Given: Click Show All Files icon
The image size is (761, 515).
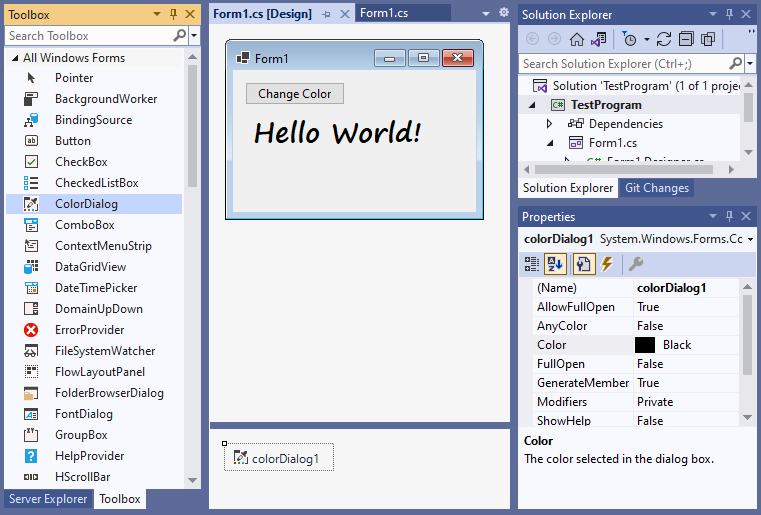Looking at the screenshot, I should [x=708, y=39].
